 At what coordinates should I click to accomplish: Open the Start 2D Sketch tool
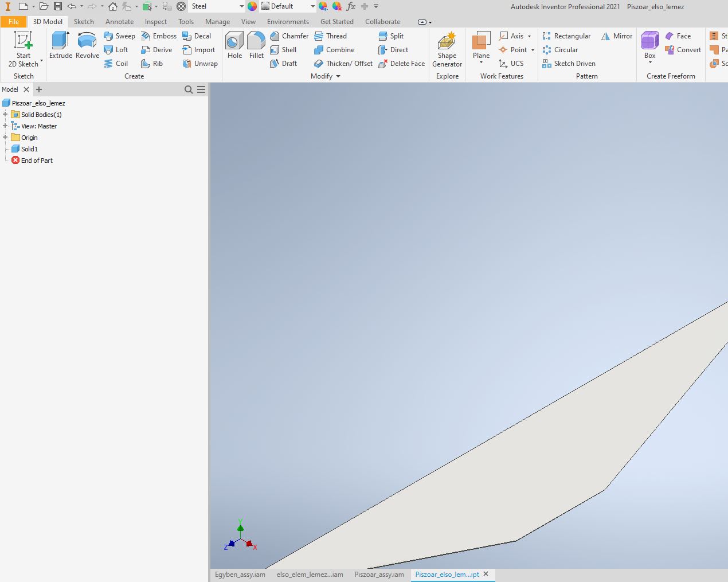click(x=24, y=49)
